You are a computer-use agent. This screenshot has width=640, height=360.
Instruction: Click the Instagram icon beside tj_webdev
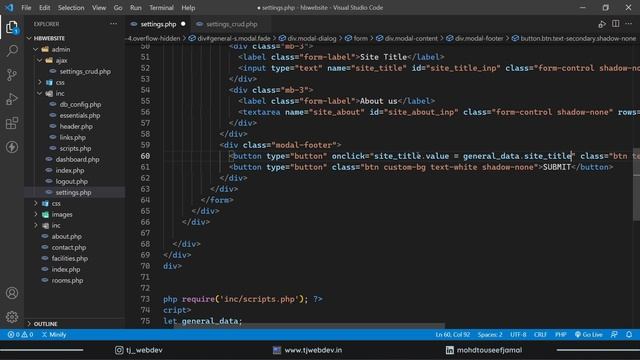click(x=119, y=350)
